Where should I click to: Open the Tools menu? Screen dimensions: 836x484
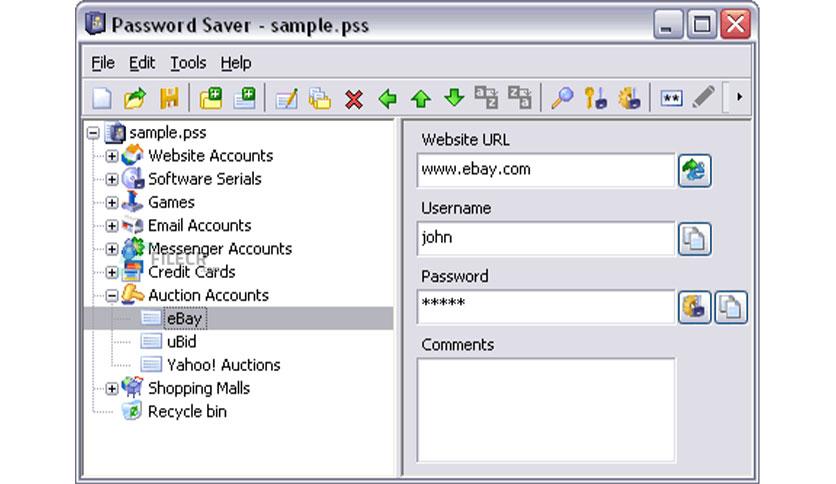(188, 63)
